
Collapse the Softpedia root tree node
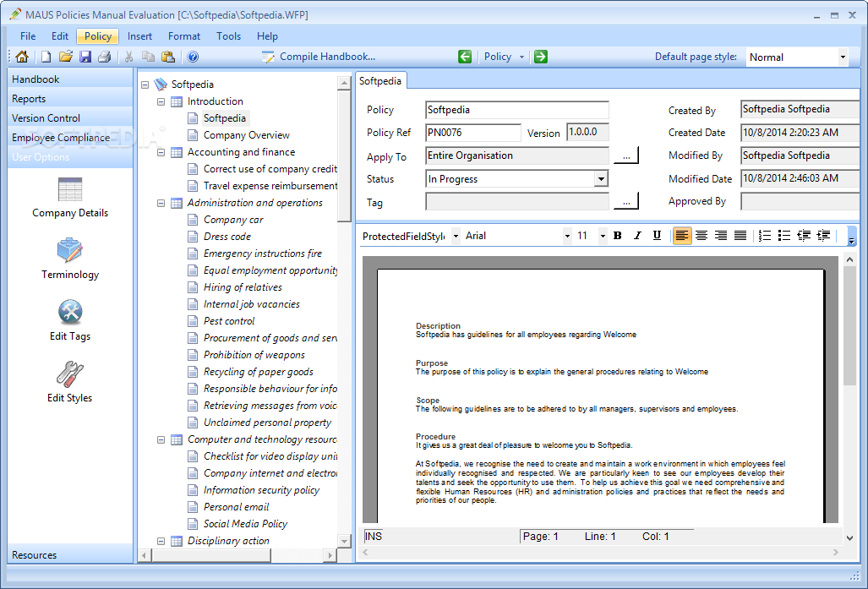(x=145, y=85)
